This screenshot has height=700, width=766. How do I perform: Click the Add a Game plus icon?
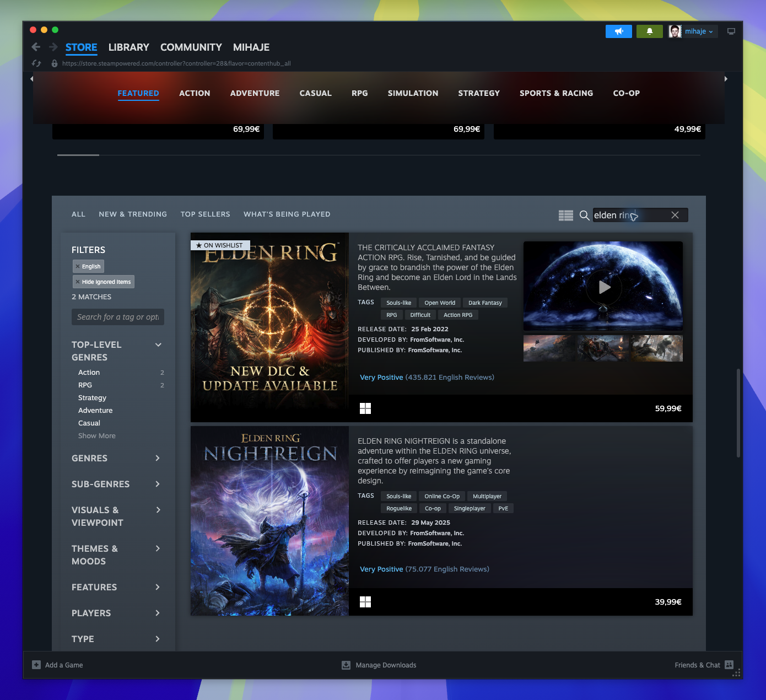click(36, 665)
